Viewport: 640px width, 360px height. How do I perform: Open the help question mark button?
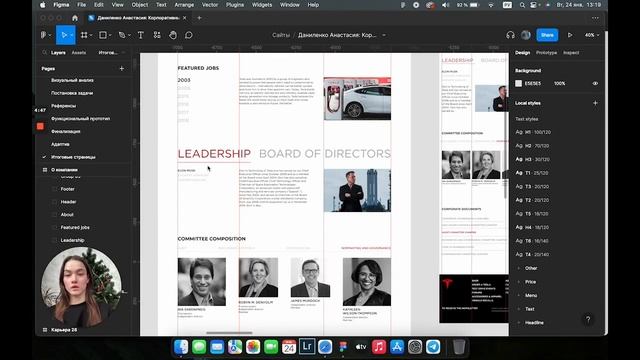[588, 319]
